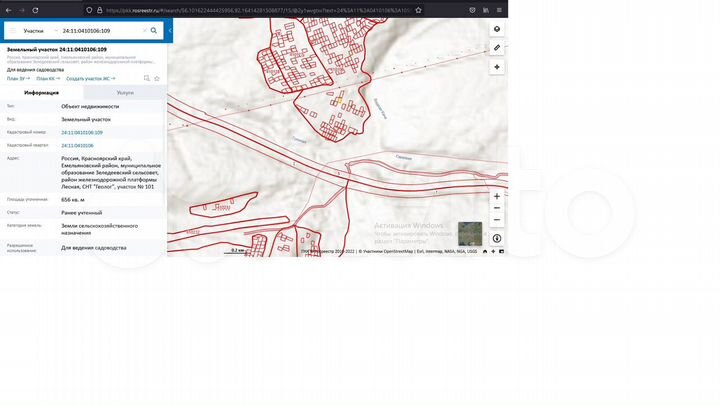Switch to the Услуги tab

(x=124, y=92)
